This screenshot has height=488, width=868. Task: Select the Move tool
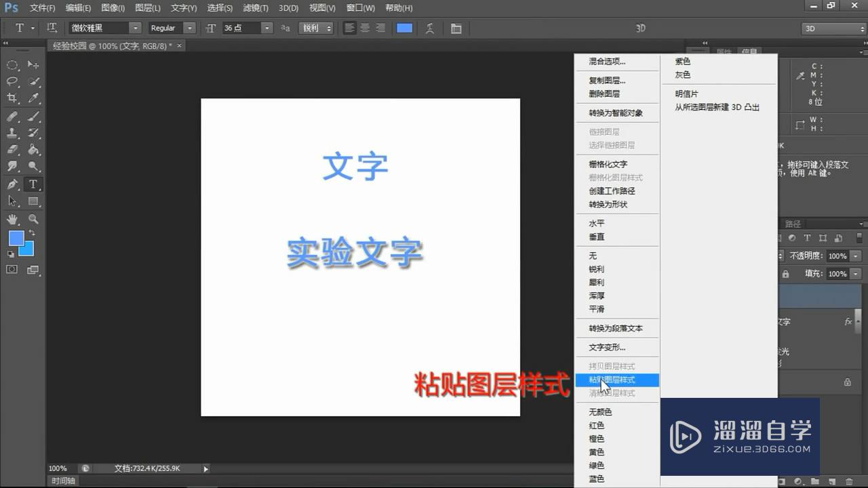tap(33, 65)
